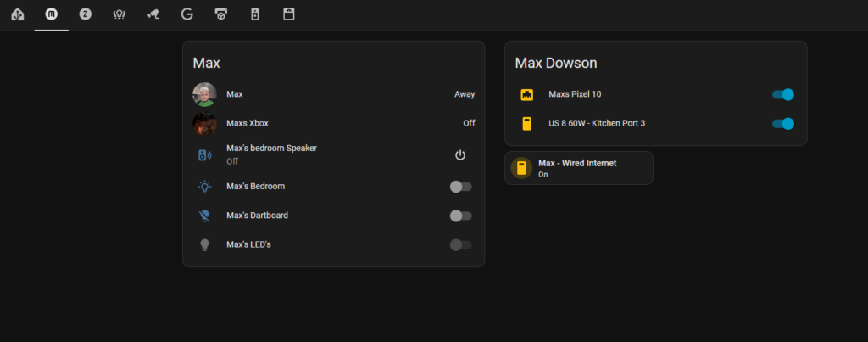
Task: Click Maxs Pixel 10 ethernet icon
Action: click(x=526, y=94)
